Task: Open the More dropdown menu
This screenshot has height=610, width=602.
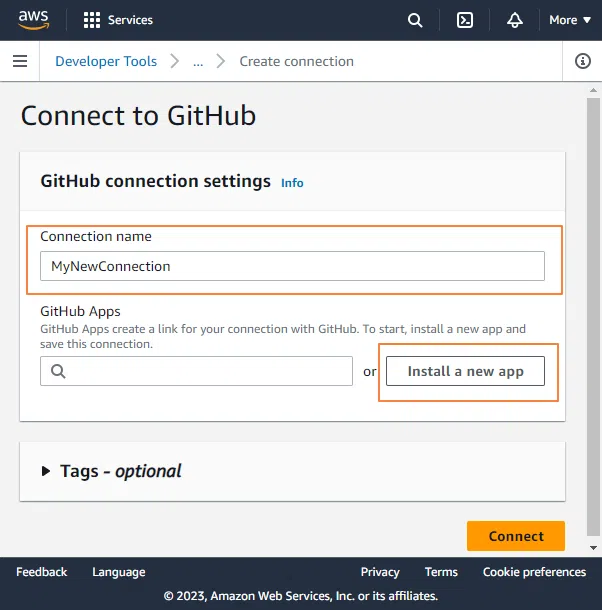Action: (x=569, y=20)
